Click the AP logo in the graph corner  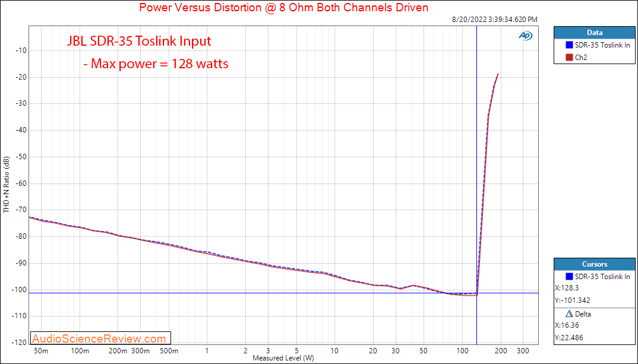coord(525,36)
